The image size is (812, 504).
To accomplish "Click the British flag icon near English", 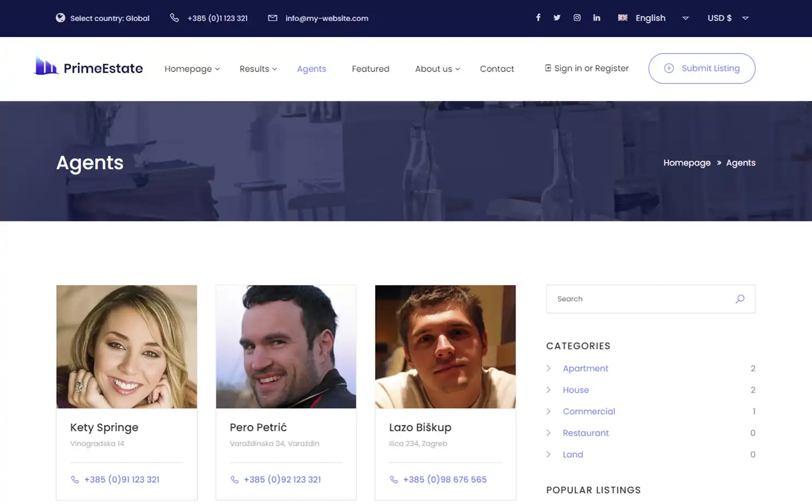I will point(623,17).
